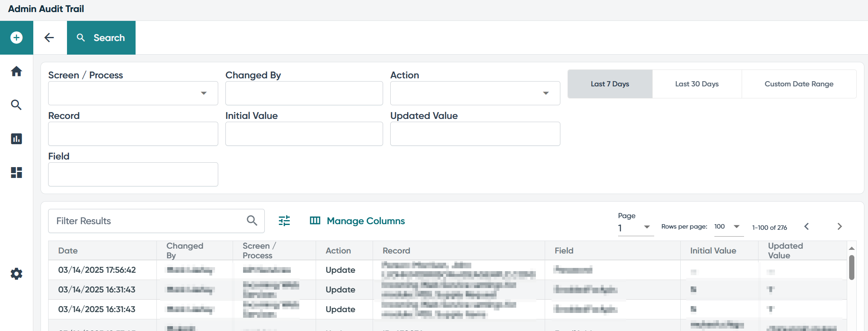Viewport: 868px width, 331px height.
Task: Go to the next page chevron
Action: [x=840, y=227]
